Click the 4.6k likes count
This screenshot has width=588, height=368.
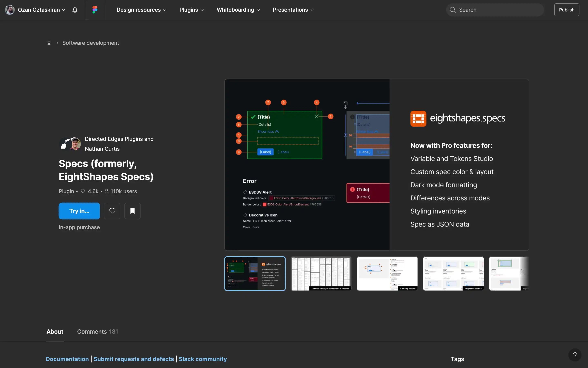[90, 191]
